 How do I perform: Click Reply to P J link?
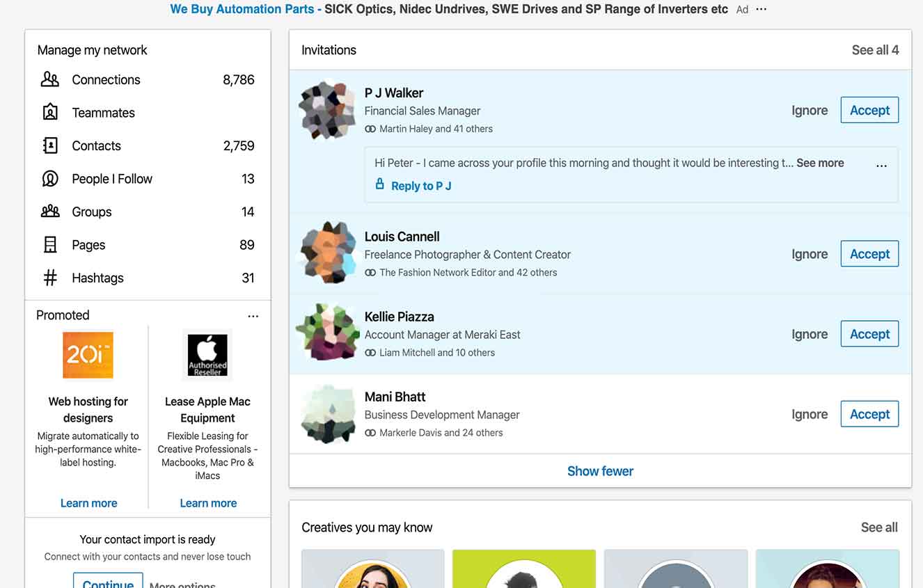pos(421,186)
